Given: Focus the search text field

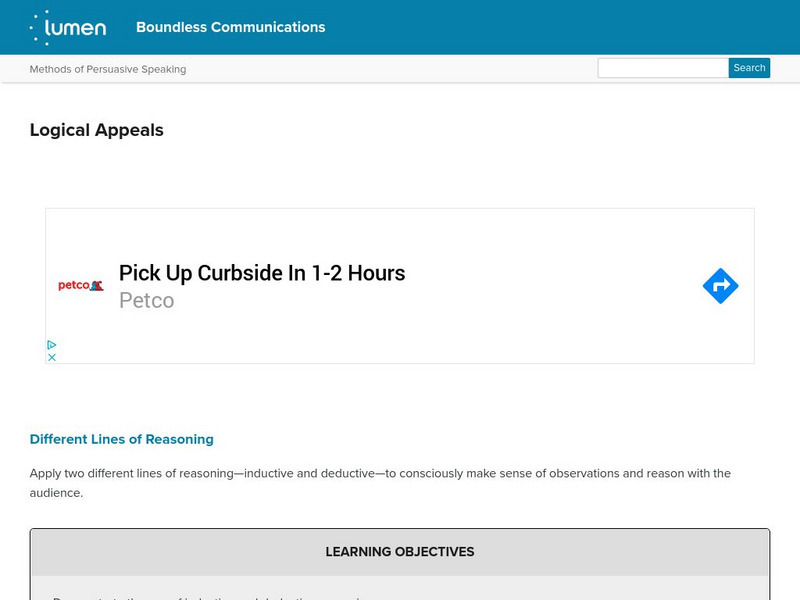Looking at the screenshot, I should pyautogui.click(x=663, y=68).
